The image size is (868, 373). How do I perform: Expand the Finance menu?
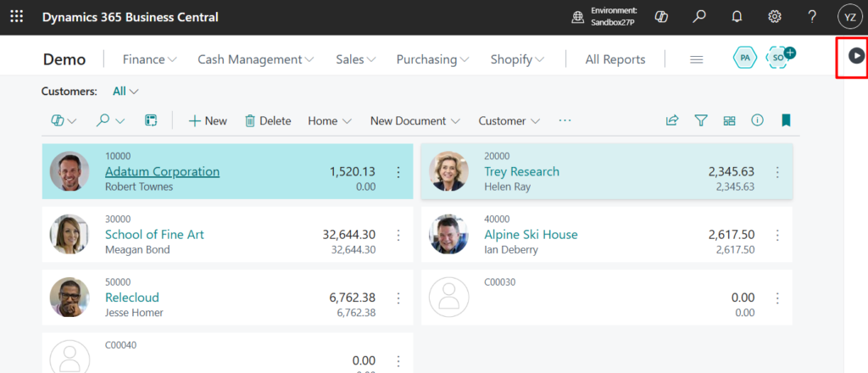[x=149, y=59]
